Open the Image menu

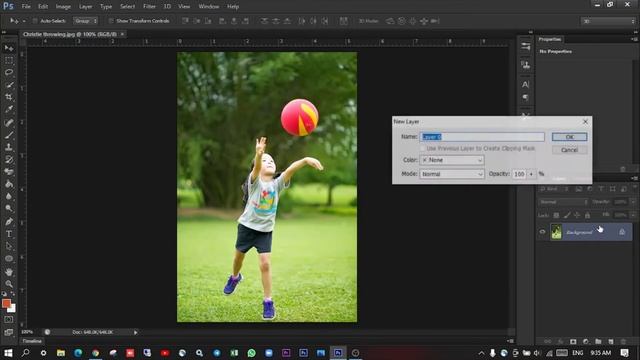click(63, 7)
